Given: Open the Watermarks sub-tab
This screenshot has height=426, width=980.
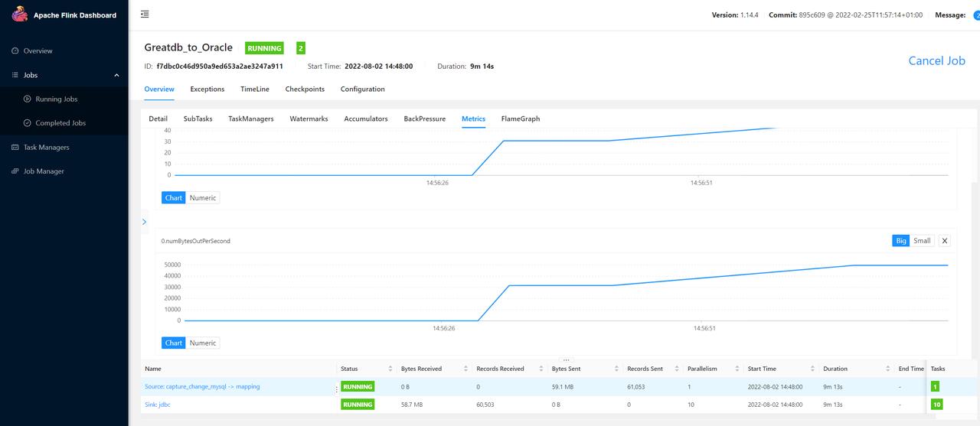Looking at the screenshot, I should tap(309, 119).
